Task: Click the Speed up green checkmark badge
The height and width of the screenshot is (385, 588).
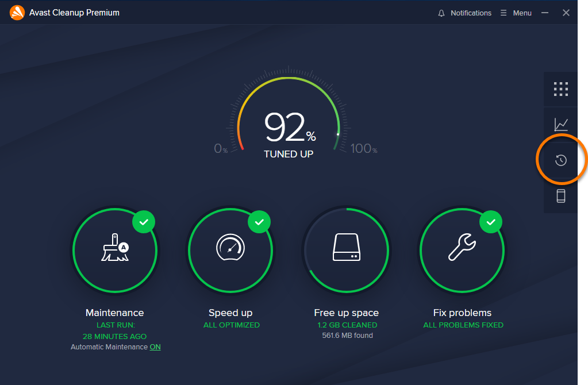Action: coord(259,222)
